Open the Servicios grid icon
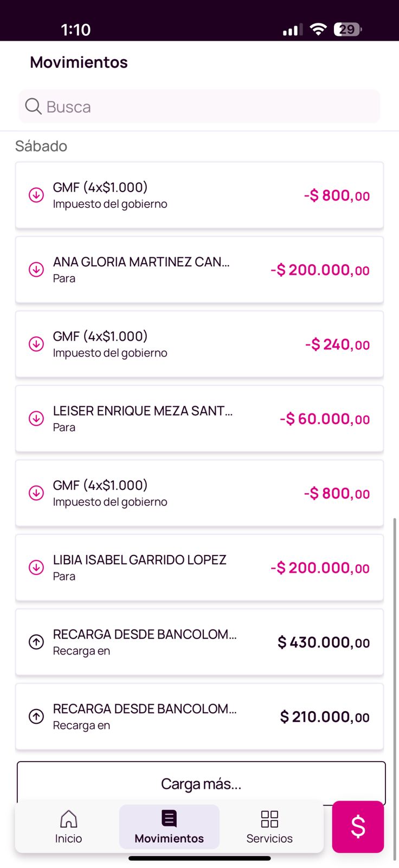 (x=269, y=819)
